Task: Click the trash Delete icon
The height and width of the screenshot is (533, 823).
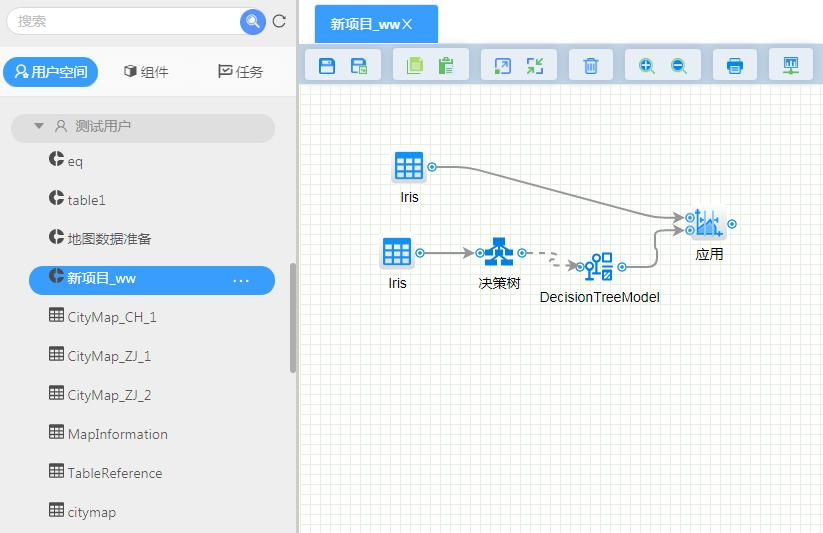Action: pyautogui.click(x=591, y=66)
